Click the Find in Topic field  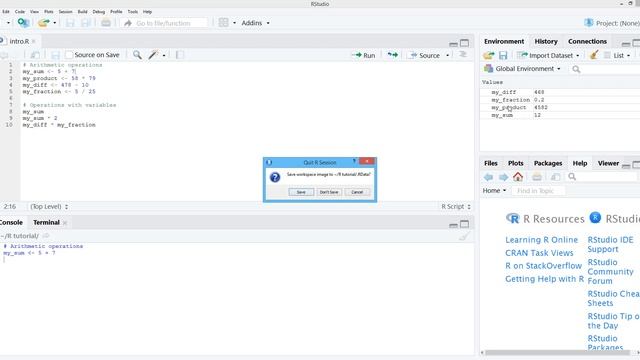tap(538, 191)
